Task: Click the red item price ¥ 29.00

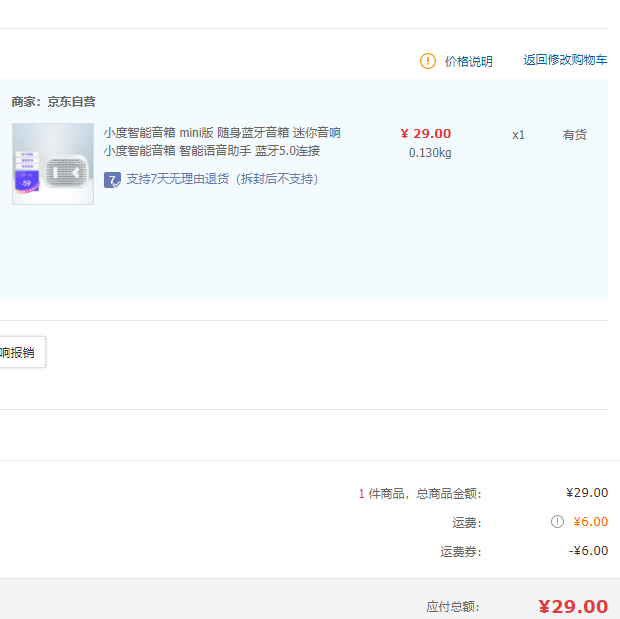Action: (426, 134)
